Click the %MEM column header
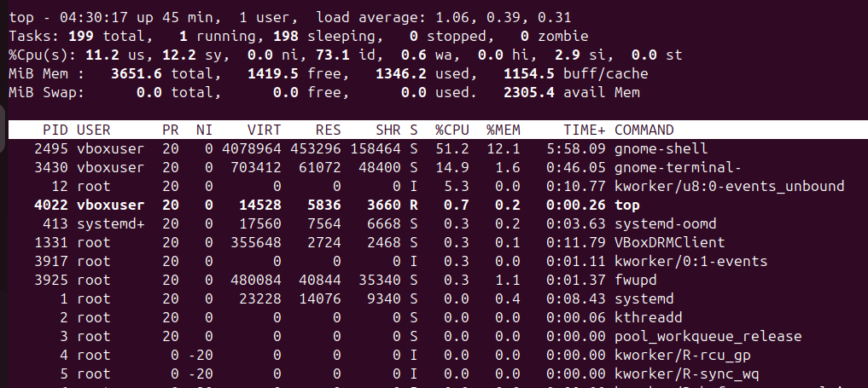This screenshot has width=868, height=388. pos(504,130)
